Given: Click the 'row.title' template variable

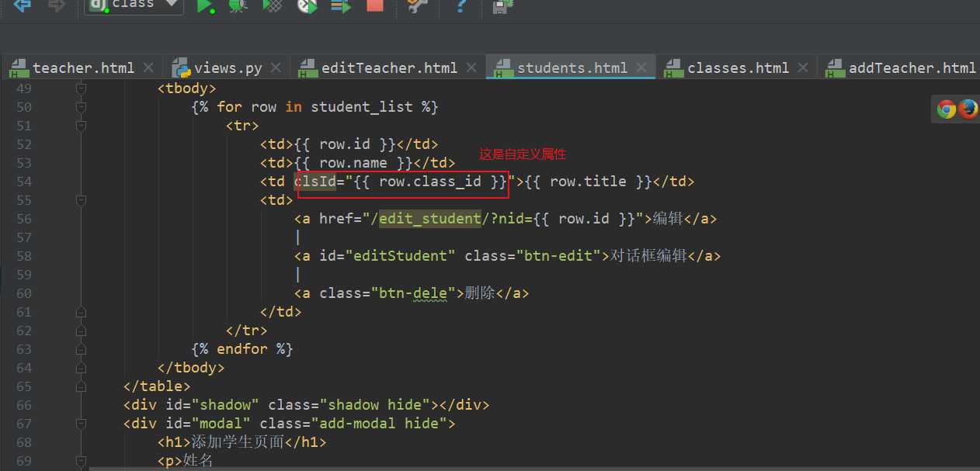Looking at the screenshot, I should coord(588,182).
